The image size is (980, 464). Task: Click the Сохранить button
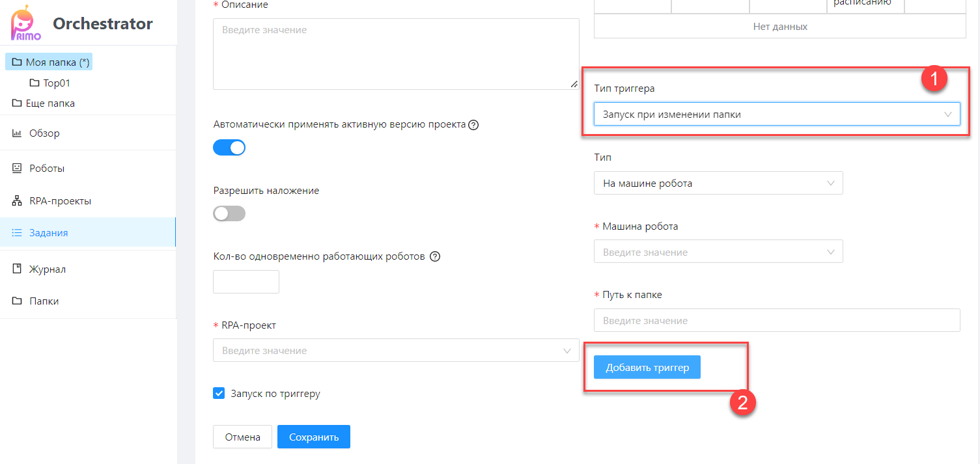[x=314, y=437]
